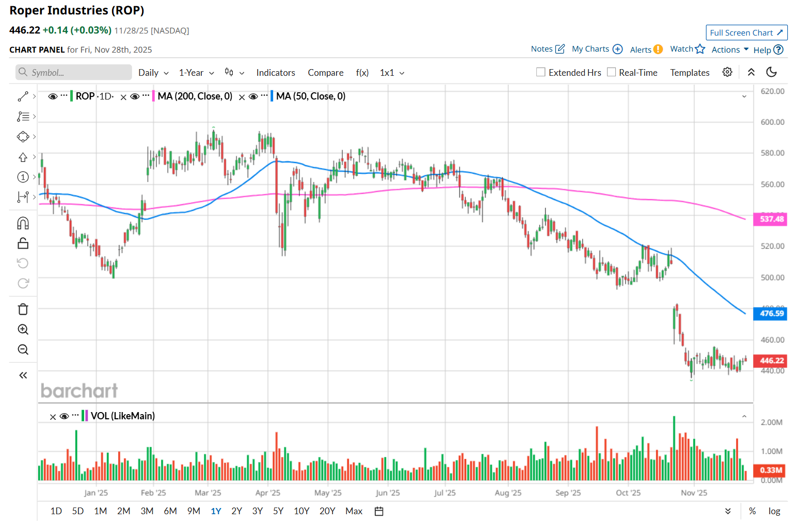
Task: Open the Templates menu
Action: pyautogui.click(x=690, y=73)
